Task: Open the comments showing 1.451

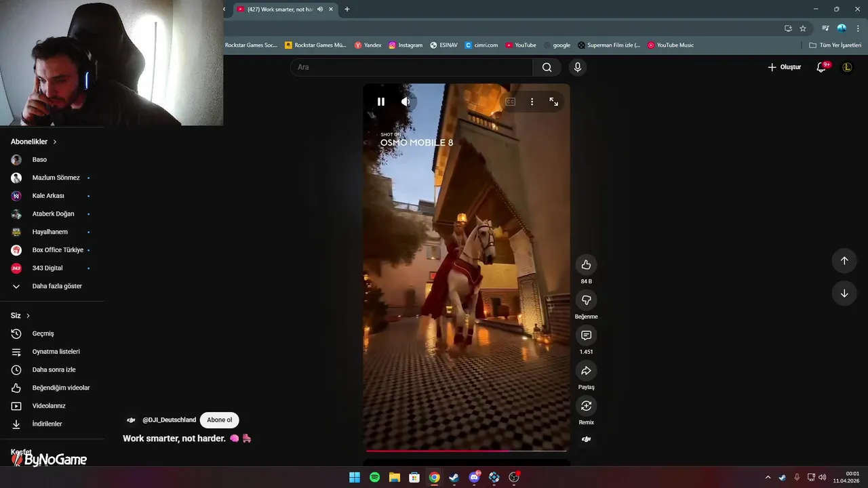Action: [586, 335]
